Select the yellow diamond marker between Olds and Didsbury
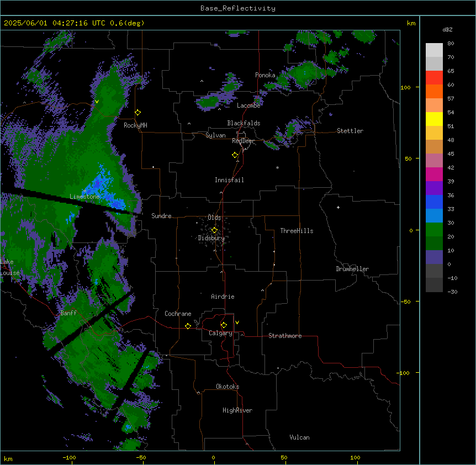This screenshot has height=465, width=476. point(214,230)
